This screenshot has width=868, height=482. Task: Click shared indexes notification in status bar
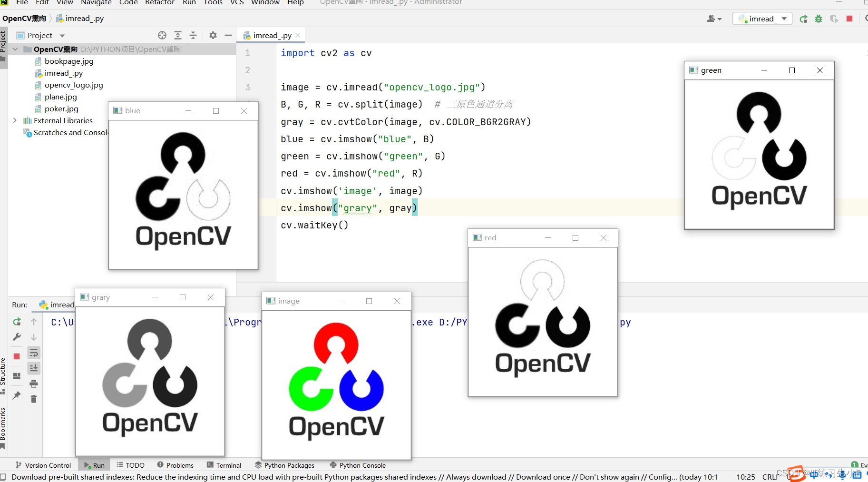click(364, 477)
